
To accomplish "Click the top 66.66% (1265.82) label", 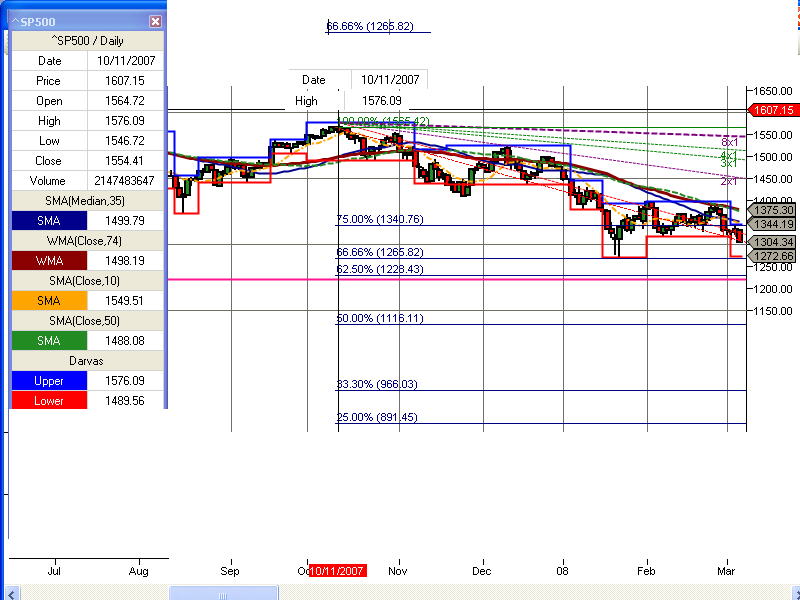I will (x=370, y=26).
